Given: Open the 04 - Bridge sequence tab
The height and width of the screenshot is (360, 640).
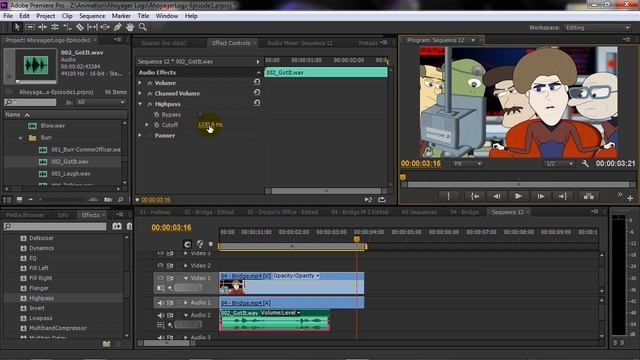Looking at the screenshot, I should click(464, 212).
